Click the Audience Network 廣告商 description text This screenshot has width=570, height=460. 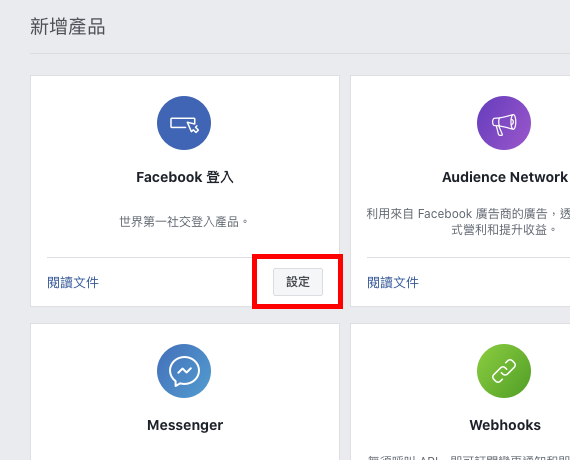(468, 221)
